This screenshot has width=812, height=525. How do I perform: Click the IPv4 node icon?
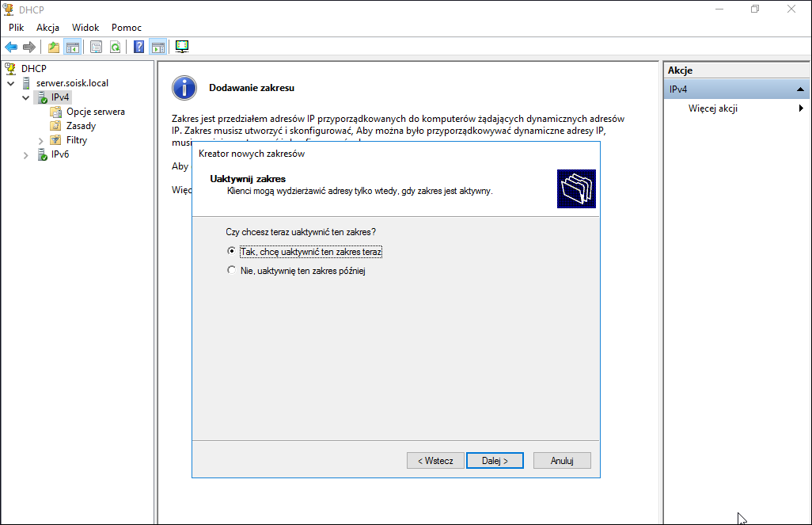[x=43, y=97]
